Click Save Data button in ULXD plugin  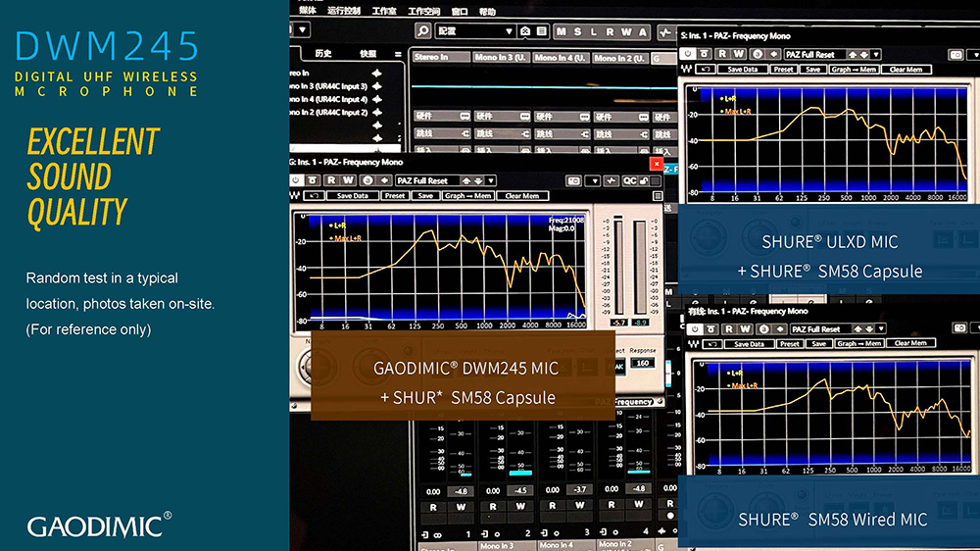[743, 70]
